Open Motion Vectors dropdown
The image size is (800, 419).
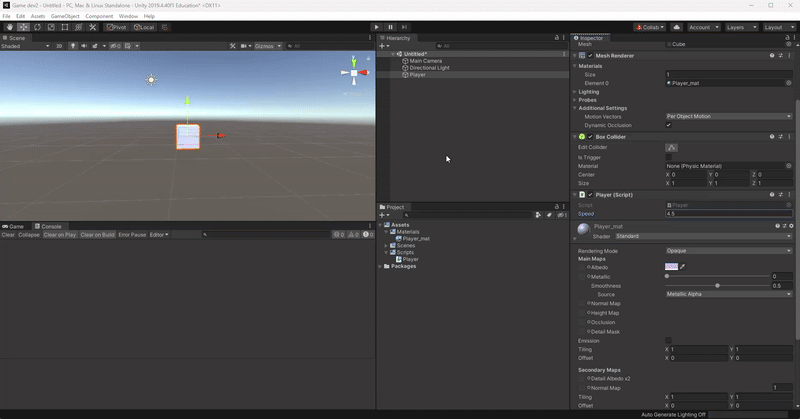pyautogui.click(x=729, y=116)
